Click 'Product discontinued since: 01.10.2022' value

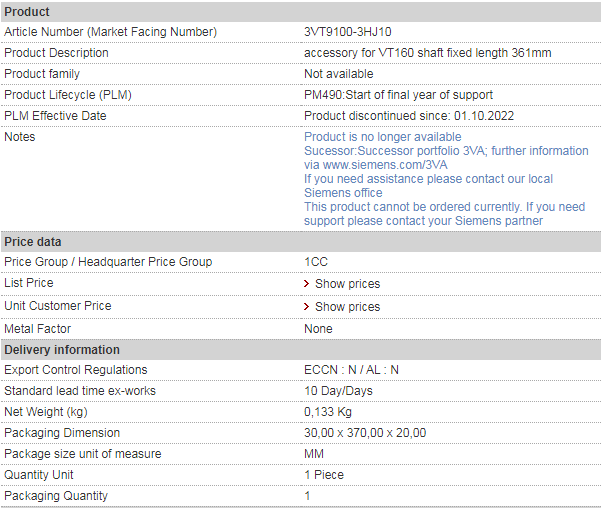coord(409,116)
